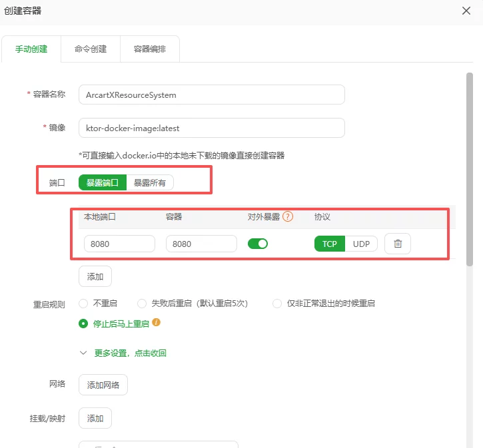
Task: Switch protocol to UDP
Action: [361, 244]
